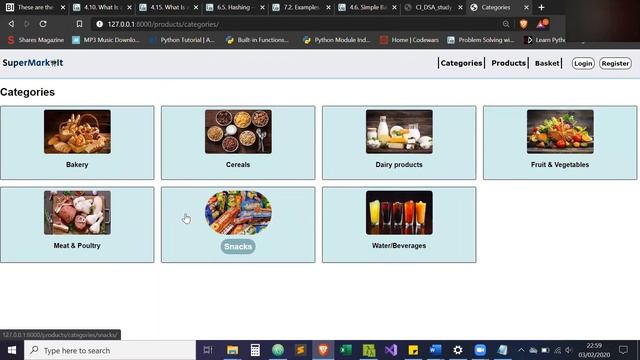
Task: Click the bookmark icon beside address bar
Action: click(x=79, y=24)
